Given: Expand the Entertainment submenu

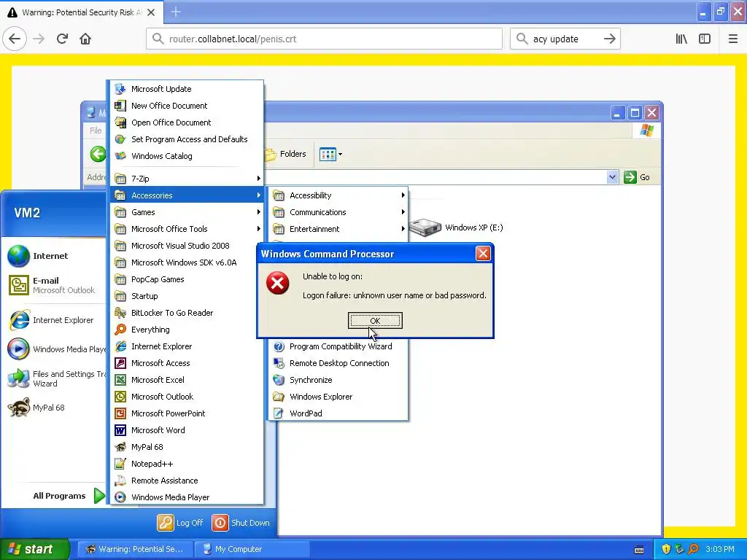Looking at the screenshot, I should pyautogui.click(x=338, y=228).
